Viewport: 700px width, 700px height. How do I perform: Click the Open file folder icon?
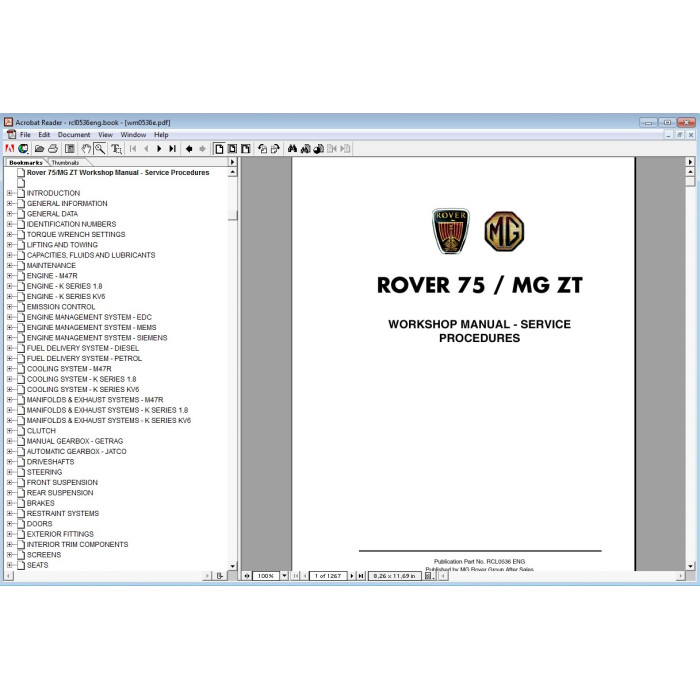pos(39,149)
